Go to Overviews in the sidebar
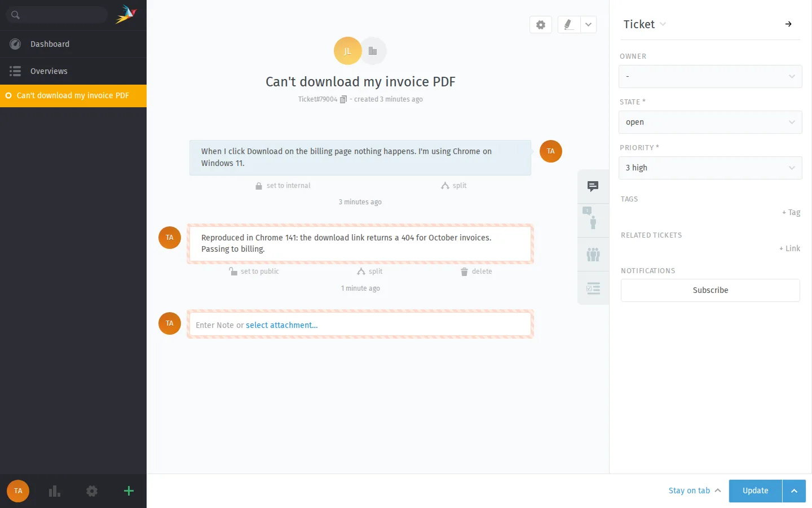Screen dimensions: 812x508 pos(73,71)
